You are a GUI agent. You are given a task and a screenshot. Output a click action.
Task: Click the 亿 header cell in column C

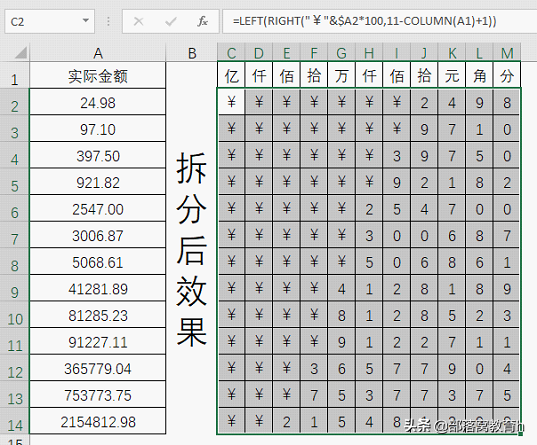tap(231, 75)
